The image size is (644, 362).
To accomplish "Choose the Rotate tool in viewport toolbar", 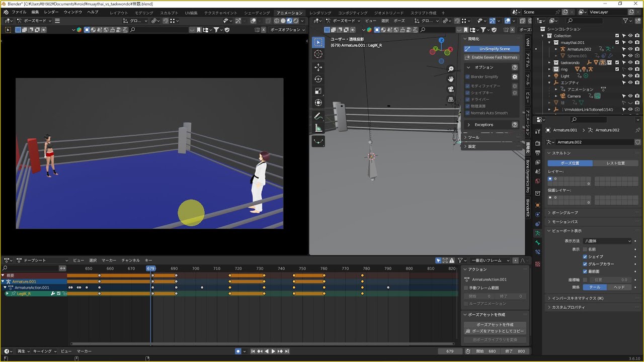I will (x=318, y=79).
